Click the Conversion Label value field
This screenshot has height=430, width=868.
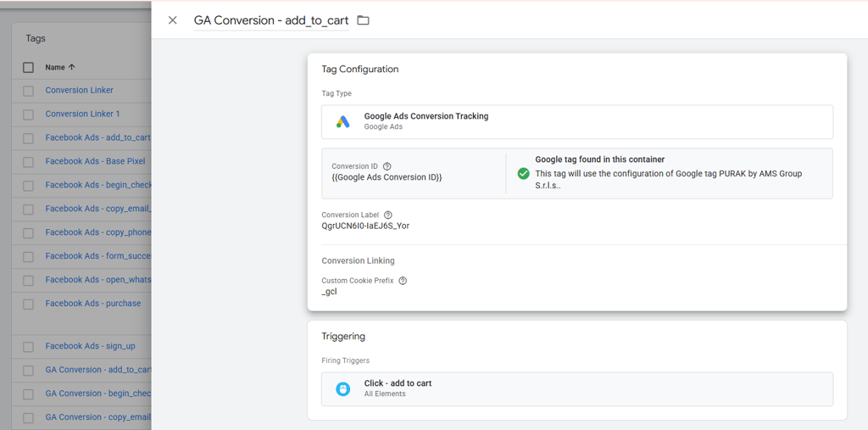pos(365,226)
